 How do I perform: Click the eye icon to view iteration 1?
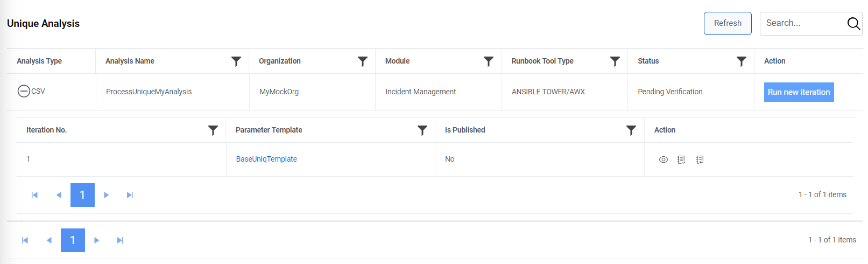664,159
